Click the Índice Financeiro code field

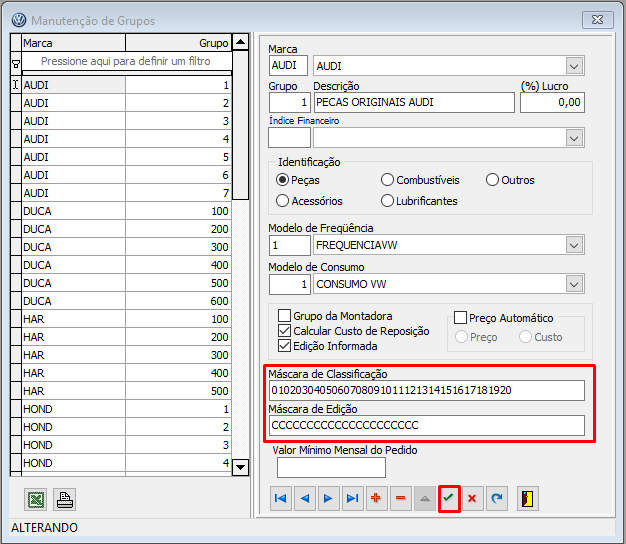tap(289, 138)
